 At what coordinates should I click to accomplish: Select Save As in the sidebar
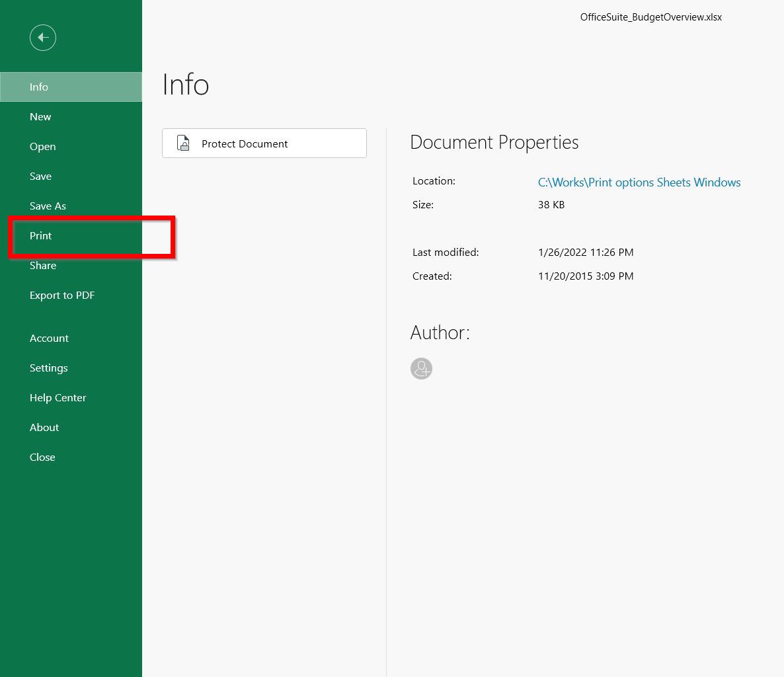coord(71,206)
